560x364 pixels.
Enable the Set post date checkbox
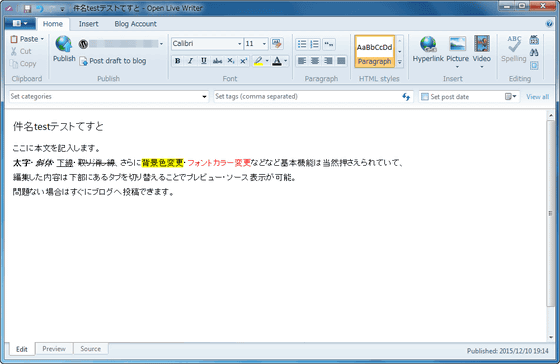[x=425, y=97]
